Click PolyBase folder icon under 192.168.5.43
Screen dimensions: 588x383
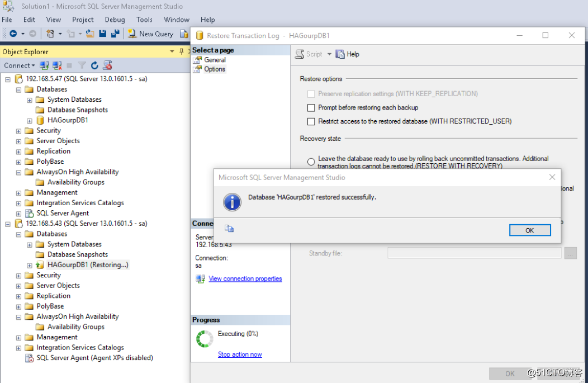(x=29, y=306)
